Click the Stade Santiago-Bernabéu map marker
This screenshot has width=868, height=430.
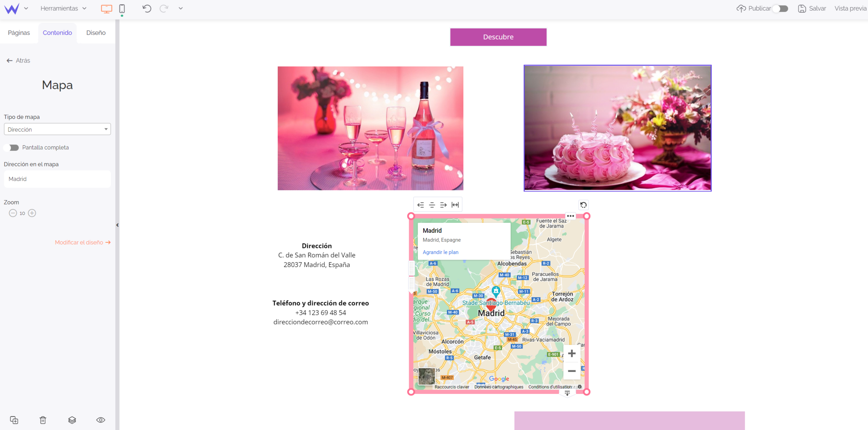(496, 291)
